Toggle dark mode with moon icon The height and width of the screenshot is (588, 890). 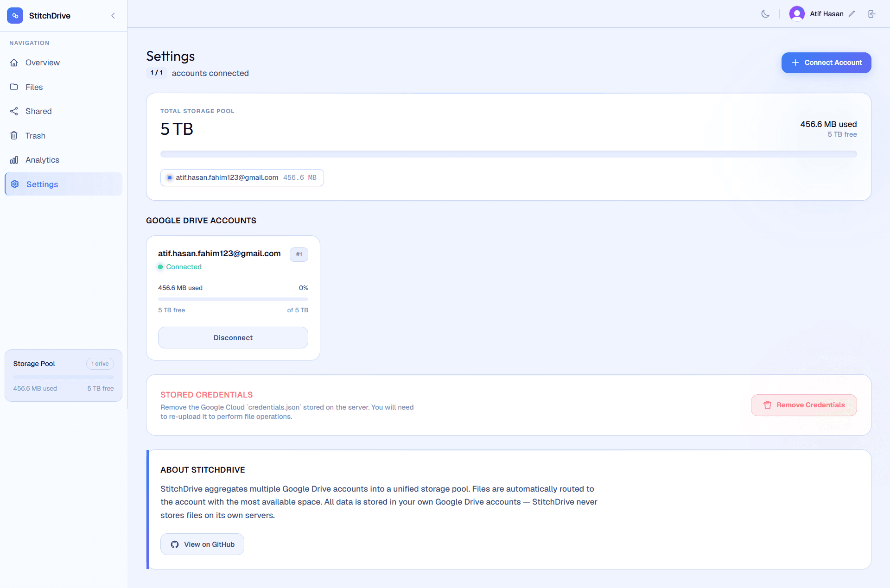click(765, 14)
